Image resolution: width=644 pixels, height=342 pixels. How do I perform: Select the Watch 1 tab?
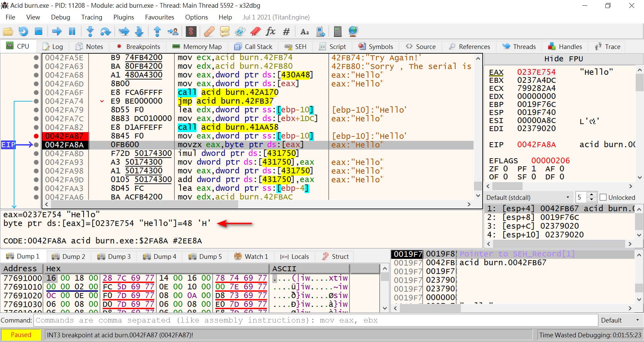pyautogui.click(x=251, y=256)
